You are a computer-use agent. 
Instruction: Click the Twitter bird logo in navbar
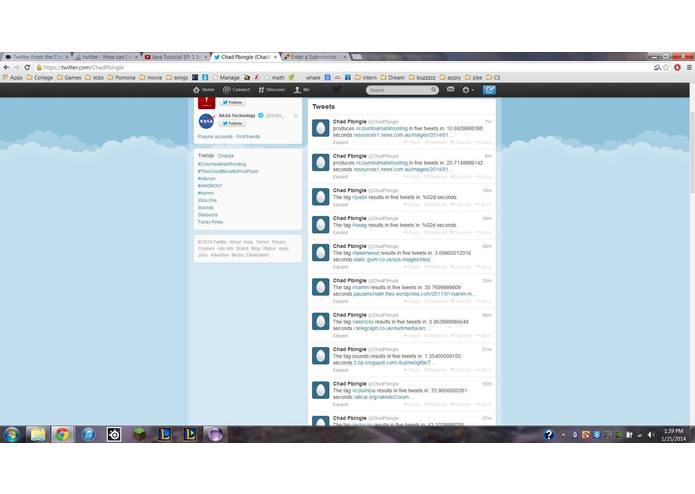pos(337,89)
